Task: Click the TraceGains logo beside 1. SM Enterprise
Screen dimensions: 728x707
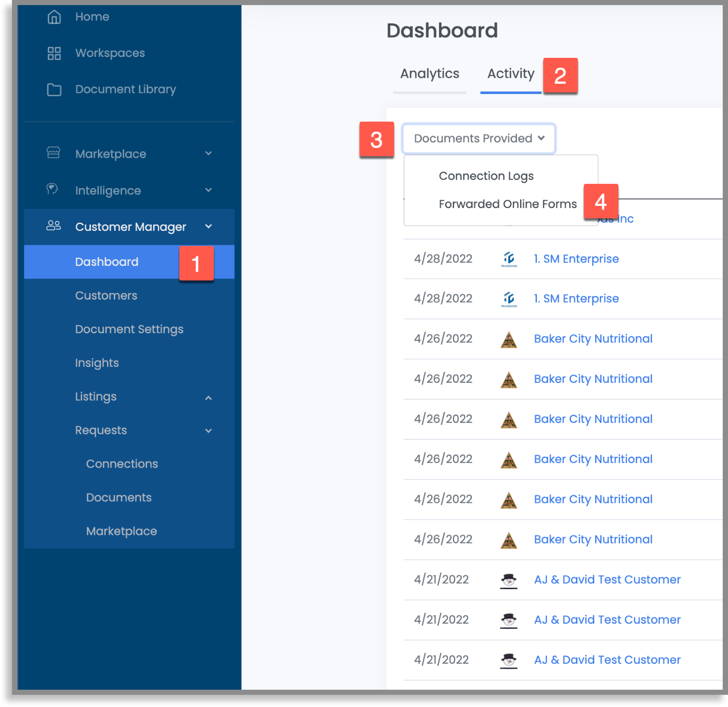Action: coord(508,259)
